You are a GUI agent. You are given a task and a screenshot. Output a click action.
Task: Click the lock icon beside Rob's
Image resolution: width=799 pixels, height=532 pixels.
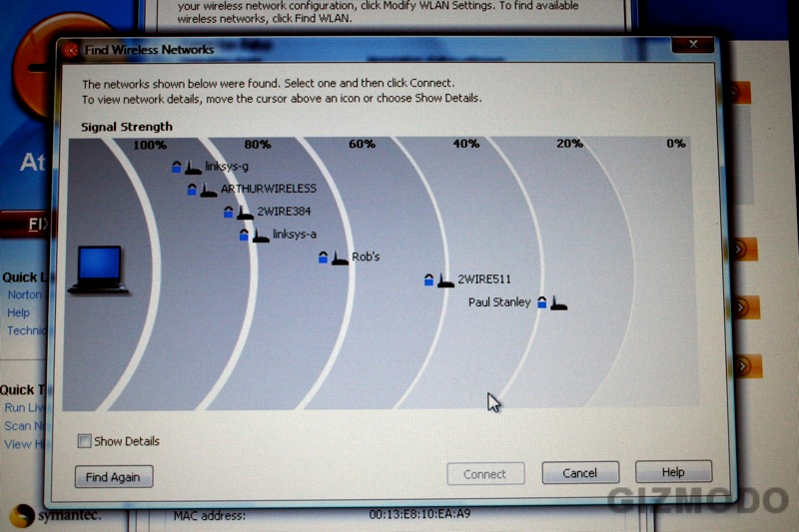(323, 258)
